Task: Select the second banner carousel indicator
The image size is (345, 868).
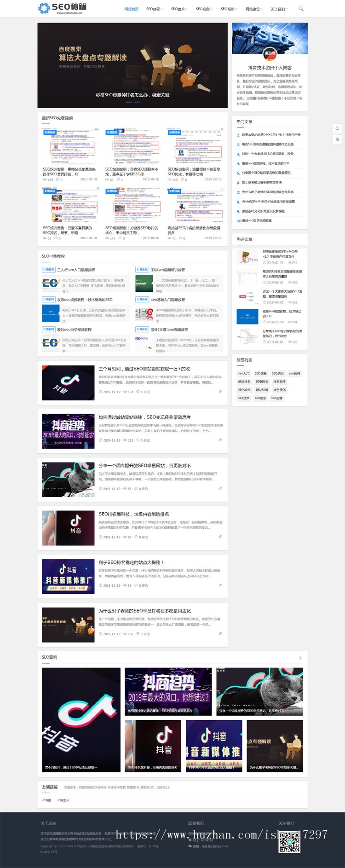Action: point(137,102)
